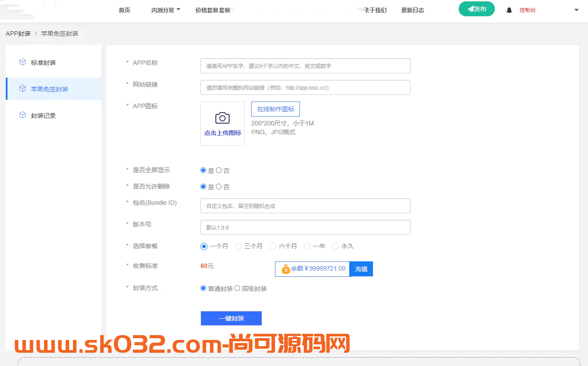Go to 首页 in the top navigation
The width and height of the screenshot is (588, 366).
pyautogui.click(x=124, y=10)
